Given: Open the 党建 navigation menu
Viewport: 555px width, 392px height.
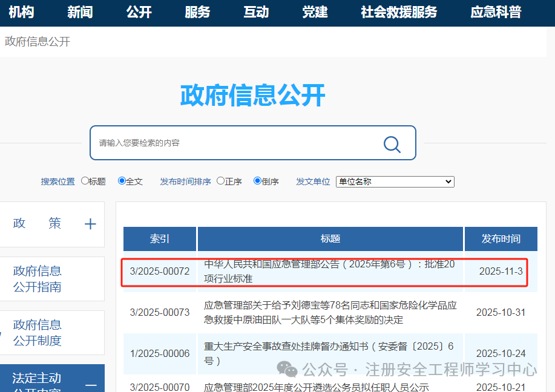Looking at the screenshot, I should tap(314, 12).
